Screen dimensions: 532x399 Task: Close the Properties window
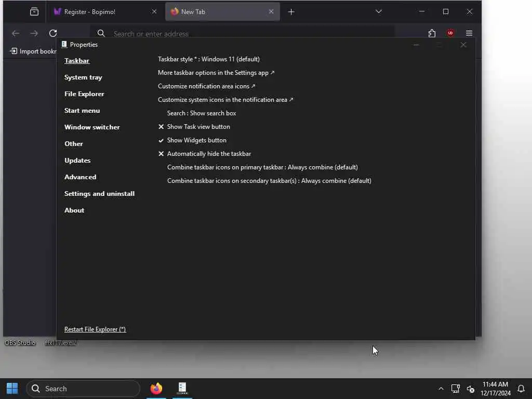[x=463, y=45]
